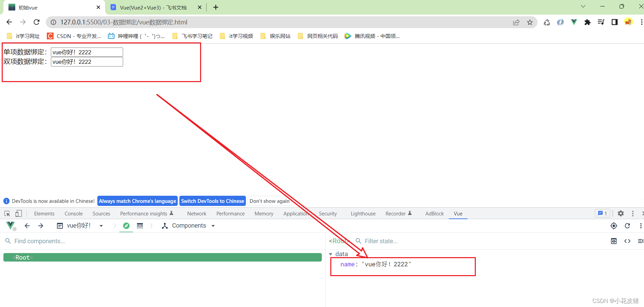Open the Security tab

coord(328,213)
